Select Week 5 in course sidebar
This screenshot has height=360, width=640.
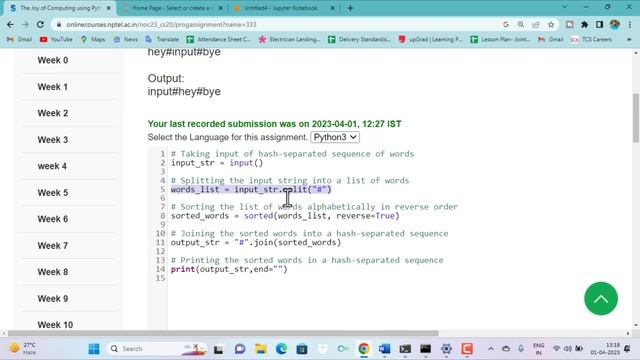53,193
